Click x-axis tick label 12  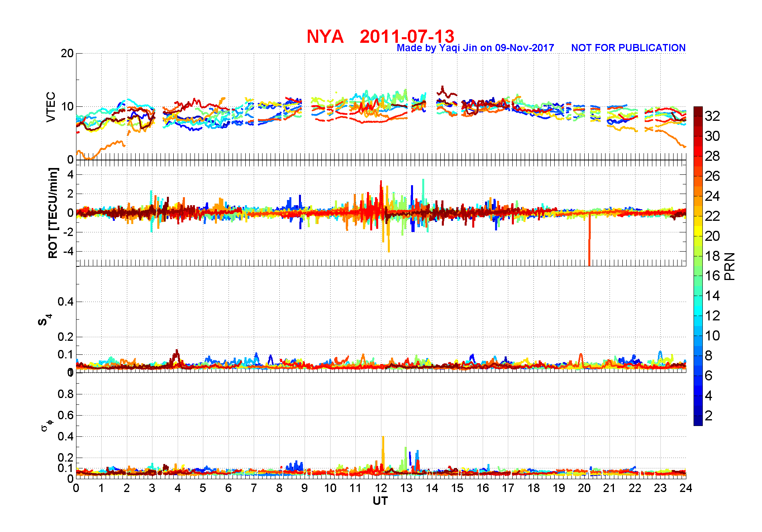(381, 488)
